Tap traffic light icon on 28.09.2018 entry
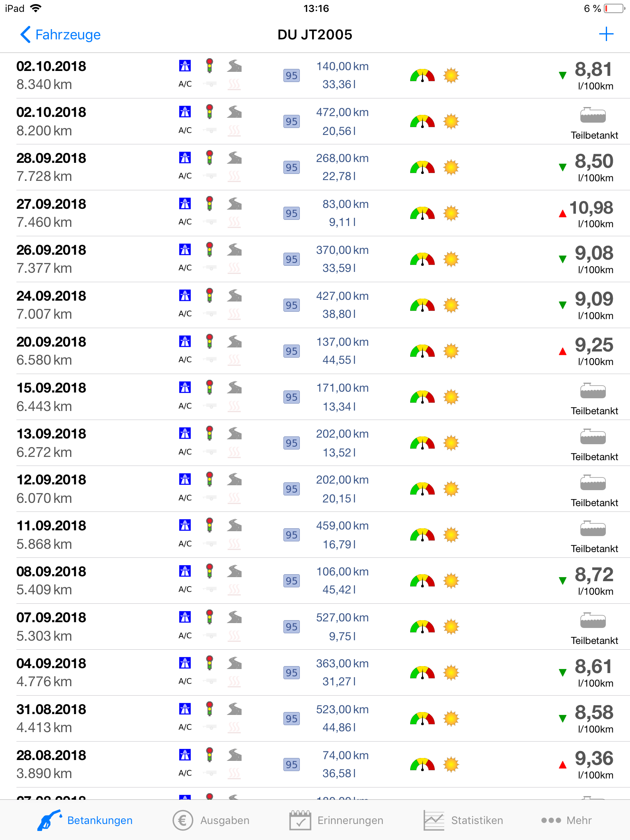Screen dimensions: 630x840 [x=210, y=157]
